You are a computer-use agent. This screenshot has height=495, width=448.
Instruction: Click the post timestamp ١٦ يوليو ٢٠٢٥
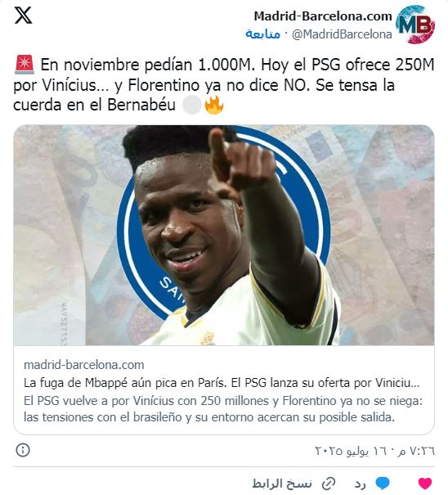coord(374,451)
